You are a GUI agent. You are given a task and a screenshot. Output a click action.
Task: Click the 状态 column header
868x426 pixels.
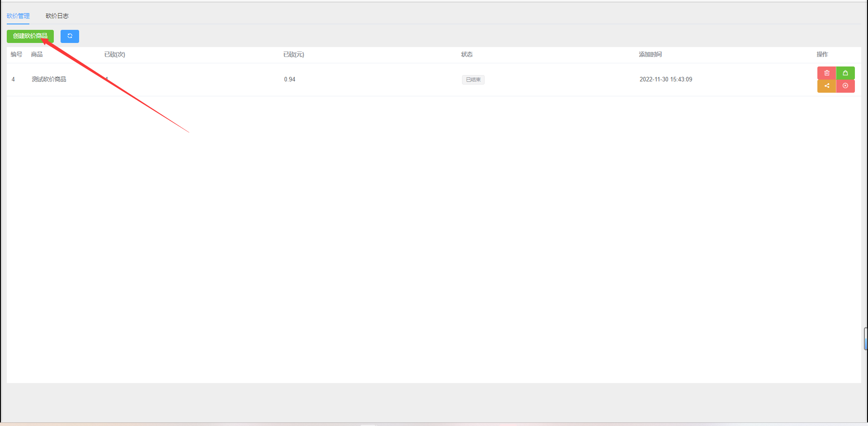pyautogui.click(x=467, y=54)
